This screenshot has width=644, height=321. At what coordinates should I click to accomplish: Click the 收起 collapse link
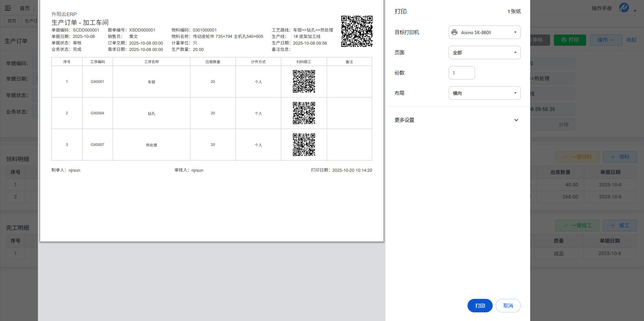631,40
